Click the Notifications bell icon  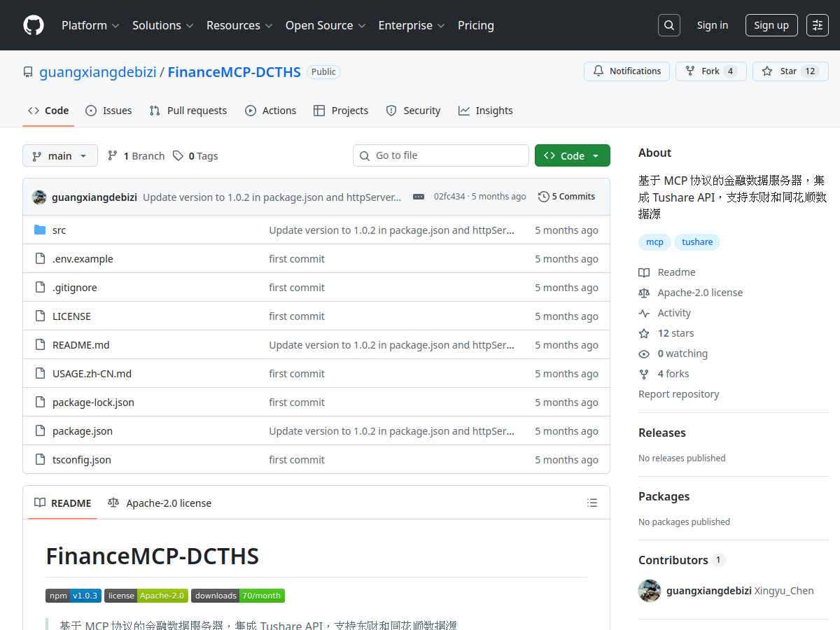click(x=598, y=71)
